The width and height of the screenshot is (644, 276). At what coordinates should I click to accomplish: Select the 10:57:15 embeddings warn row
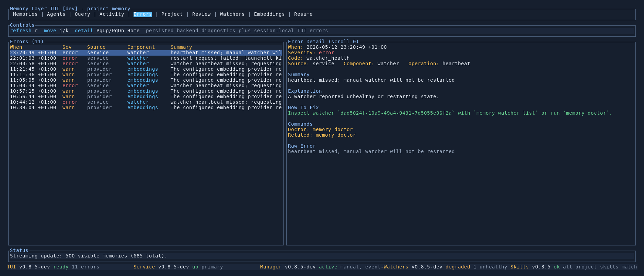point(146,91)
